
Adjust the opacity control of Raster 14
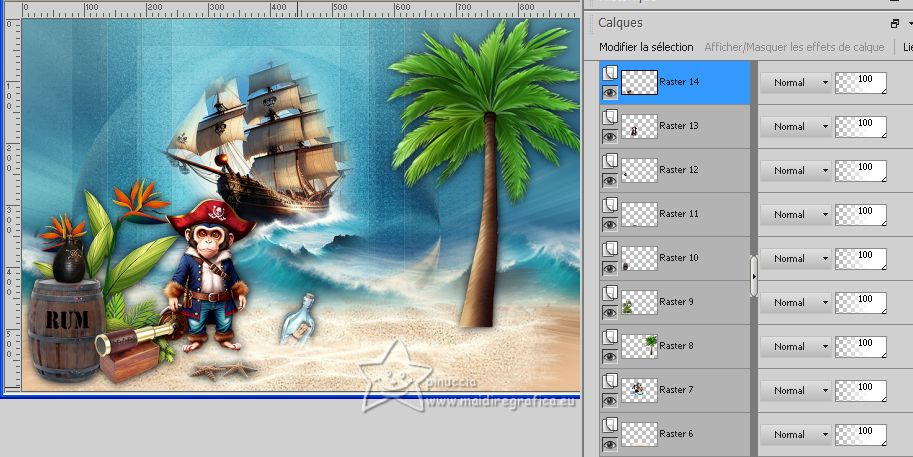point(861,83)
